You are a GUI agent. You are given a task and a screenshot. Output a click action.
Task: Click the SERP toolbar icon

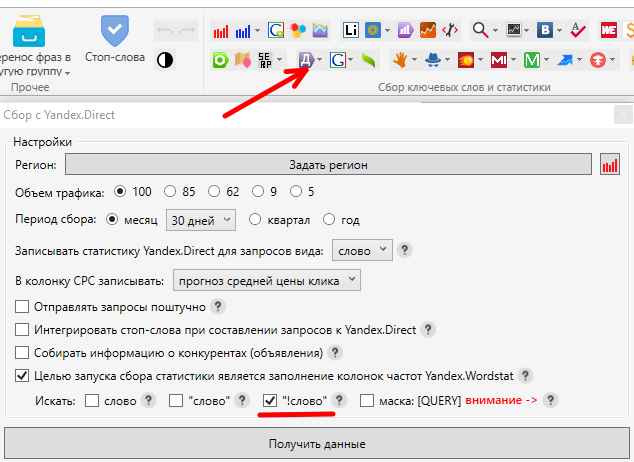coord(269,60)
